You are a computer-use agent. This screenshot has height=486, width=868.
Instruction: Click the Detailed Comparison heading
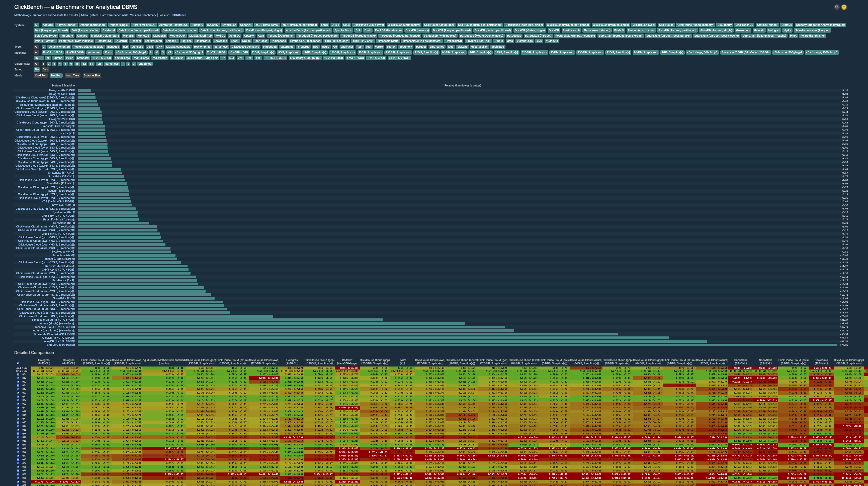(x=34, y=353)
